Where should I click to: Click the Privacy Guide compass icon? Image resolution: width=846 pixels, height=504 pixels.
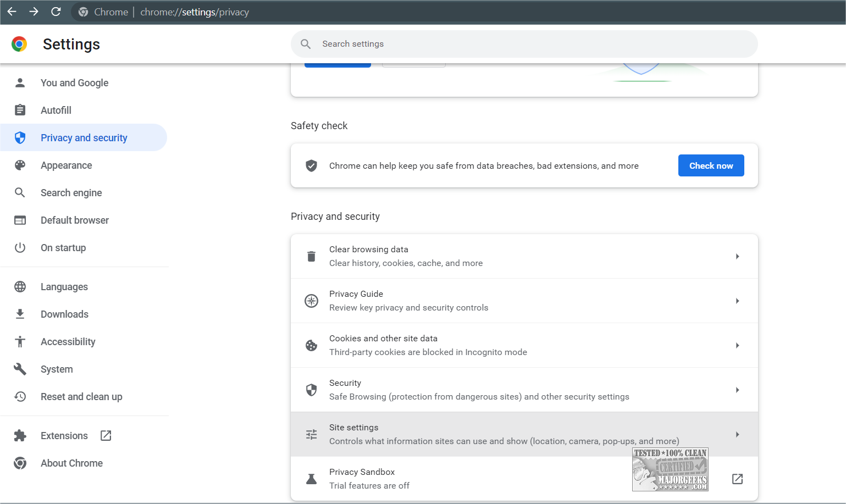coord(312,301)
